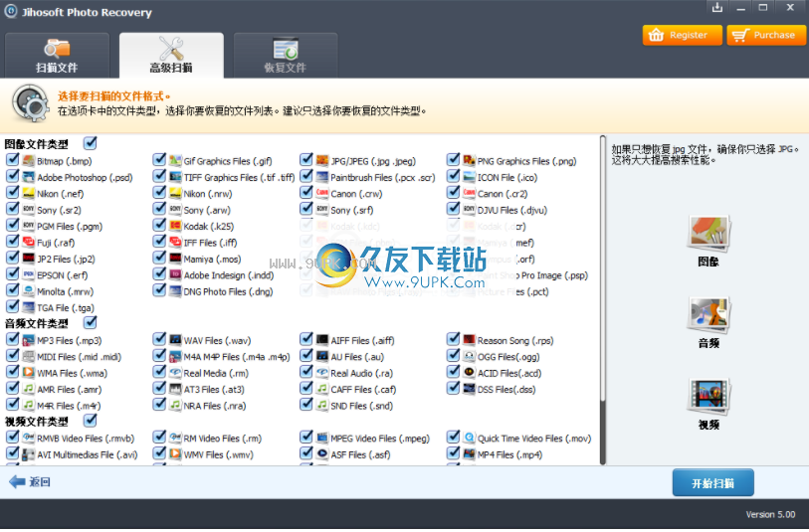Click the Adobe Indesign (.indd) icon

(x=175, y=274)
